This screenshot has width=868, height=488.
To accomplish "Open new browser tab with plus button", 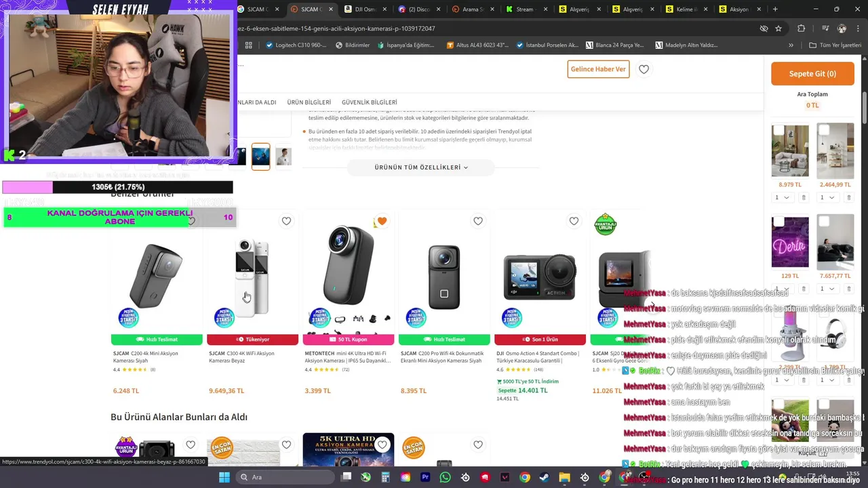I will [x=775, y=9].
